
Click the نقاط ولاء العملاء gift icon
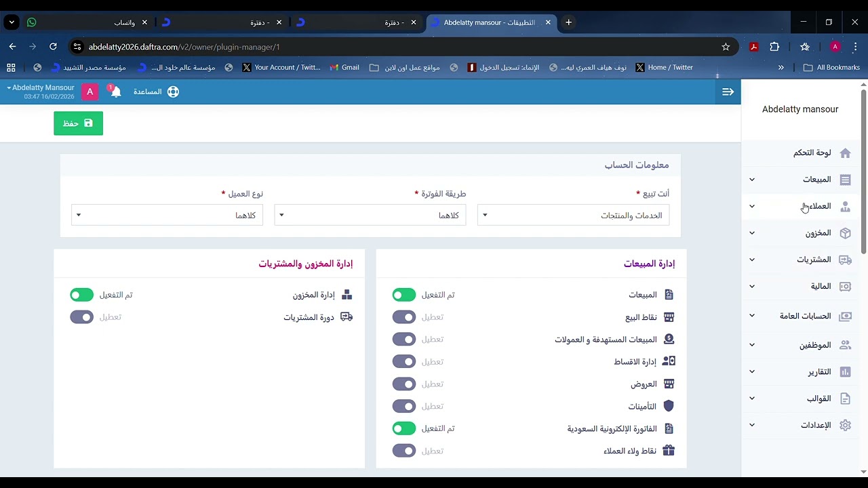pyautogui.click(x=669, y=451)
